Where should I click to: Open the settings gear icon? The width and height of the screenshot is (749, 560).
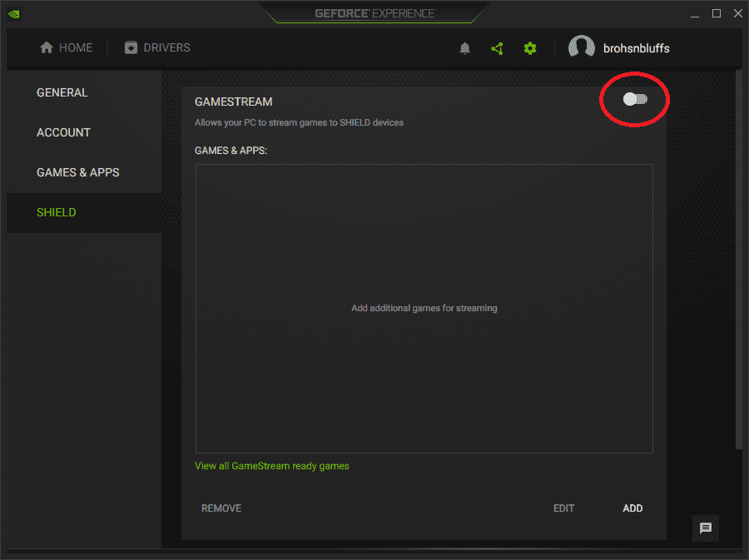[530, 48]
